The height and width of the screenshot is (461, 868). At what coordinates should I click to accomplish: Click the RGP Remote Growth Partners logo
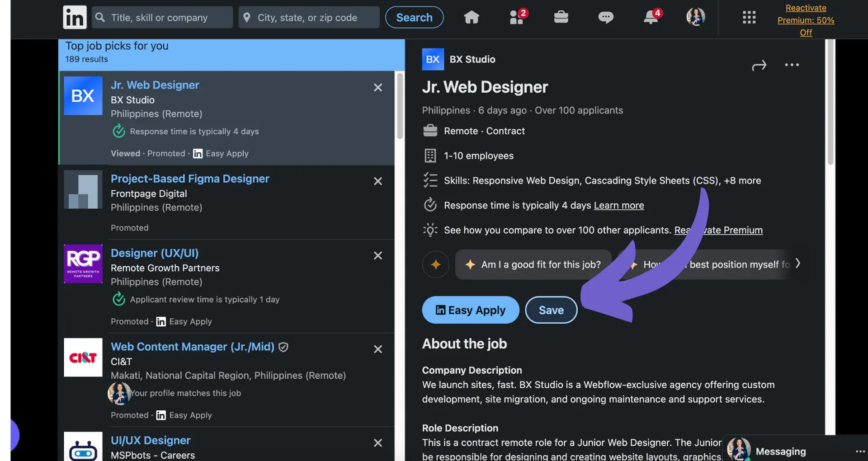click(x=83, y=263)
